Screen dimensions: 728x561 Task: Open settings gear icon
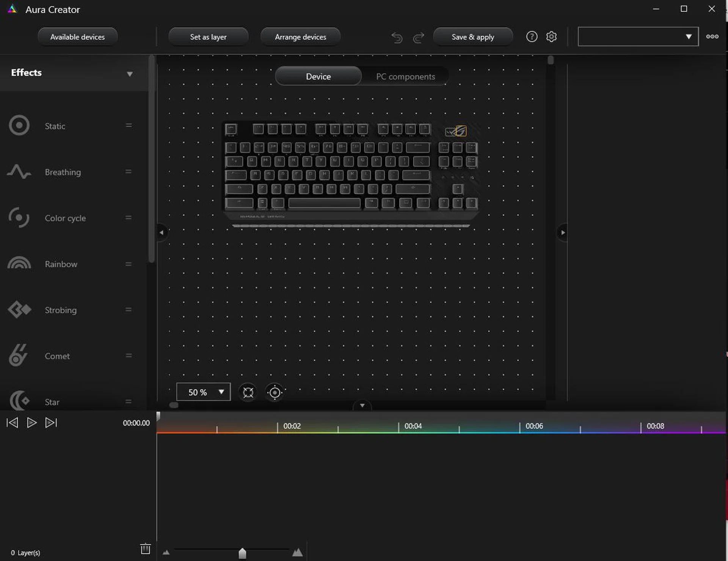point(551,37)
